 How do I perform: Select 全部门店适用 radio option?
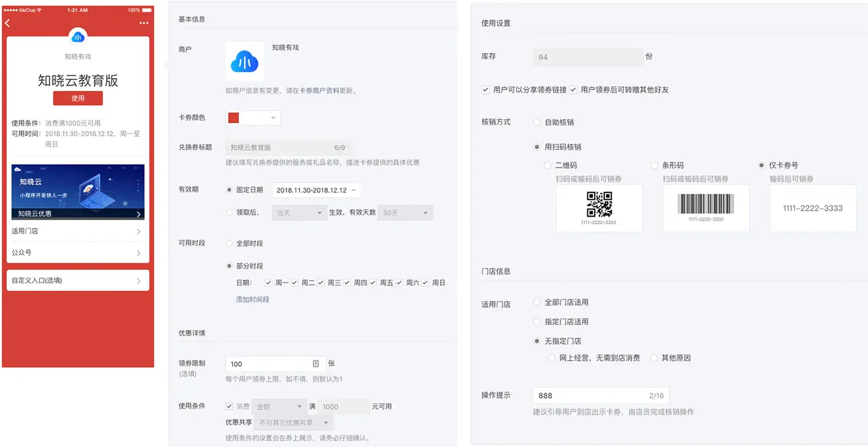click(536, 302)
